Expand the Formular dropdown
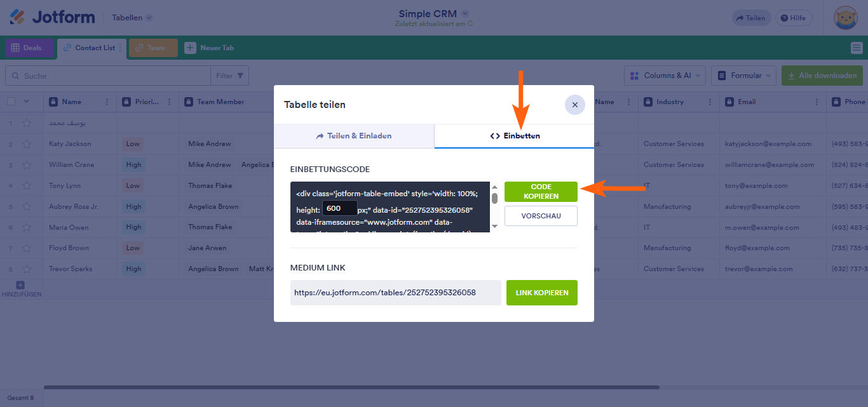This screenshot has width=868, height=407. point(743,76)
